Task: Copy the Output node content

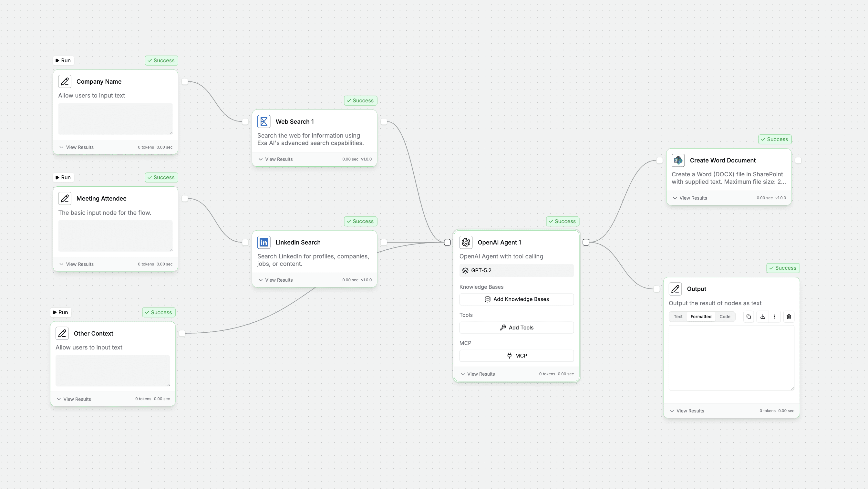Action: coord(749,317)
